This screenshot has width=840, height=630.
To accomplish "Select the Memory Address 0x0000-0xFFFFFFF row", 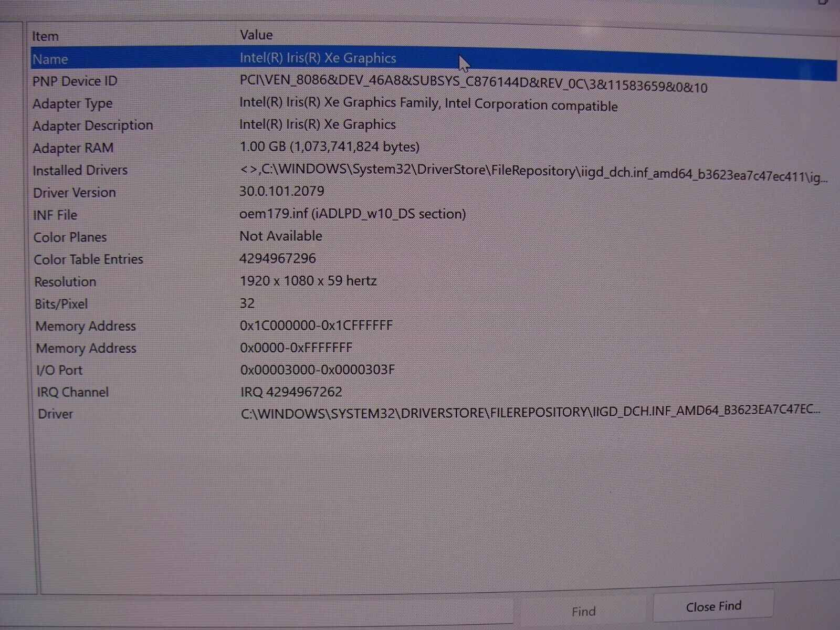I will 433,348.
